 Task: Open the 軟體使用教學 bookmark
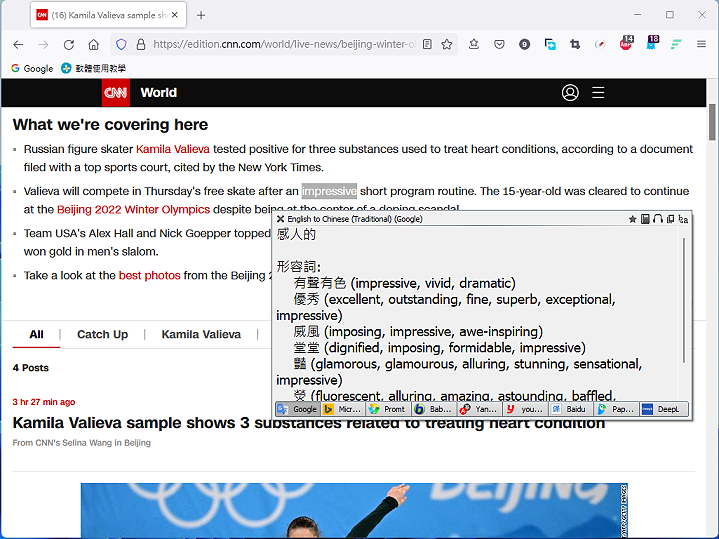[94, 68]
